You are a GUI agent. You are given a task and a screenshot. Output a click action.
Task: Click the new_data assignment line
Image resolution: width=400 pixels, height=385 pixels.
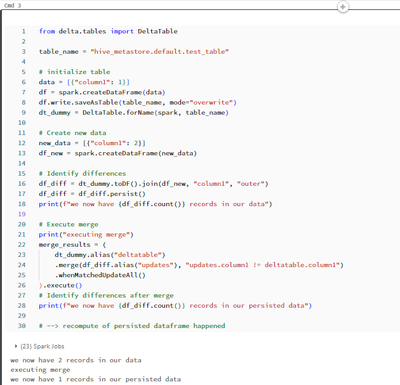92,143
